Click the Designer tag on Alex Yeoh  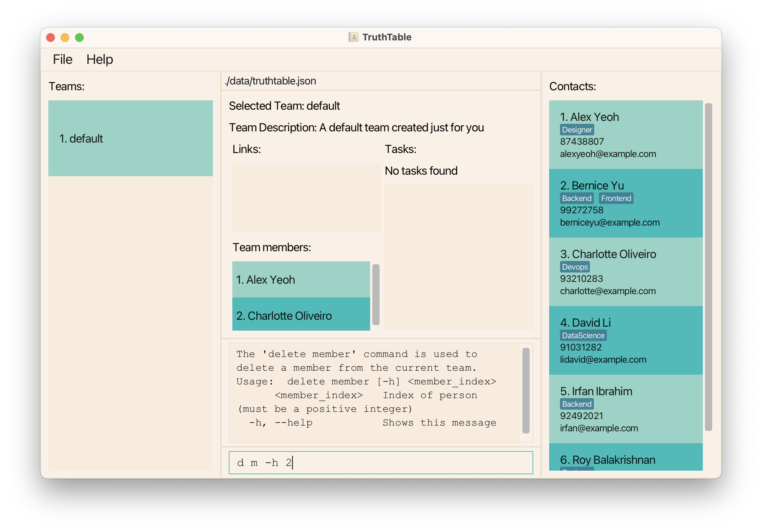577,130
